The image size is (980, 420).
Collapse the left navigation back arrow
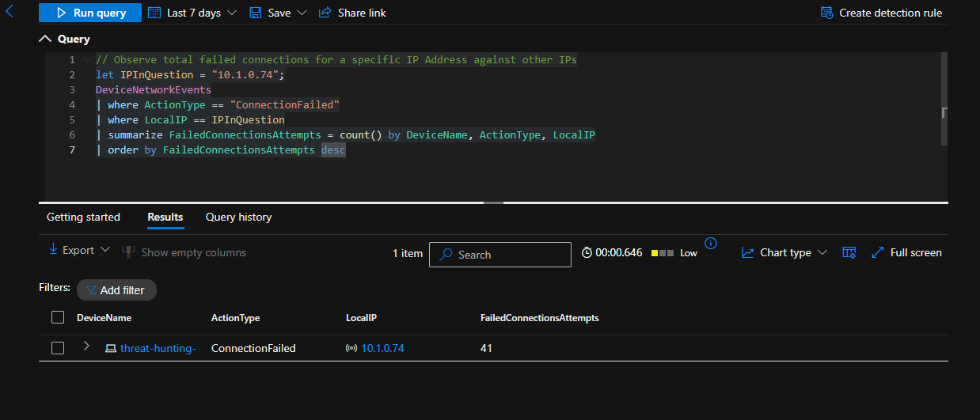(x=9, y=11)
